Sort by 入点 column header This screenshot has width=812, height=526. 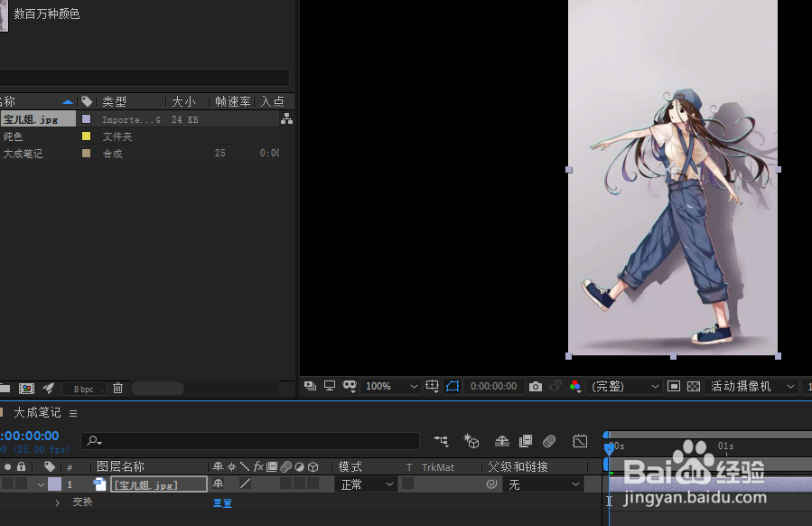click(273, 101)
